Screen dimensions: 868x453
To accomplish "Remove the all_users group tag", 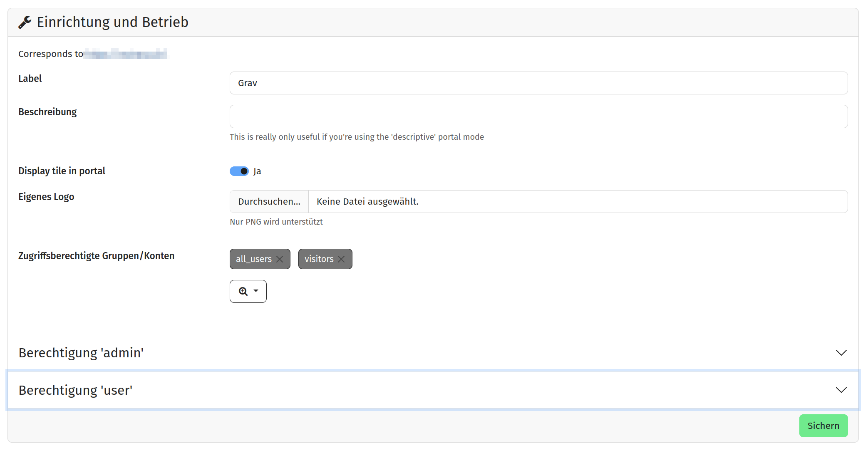I will coord(280,259).
